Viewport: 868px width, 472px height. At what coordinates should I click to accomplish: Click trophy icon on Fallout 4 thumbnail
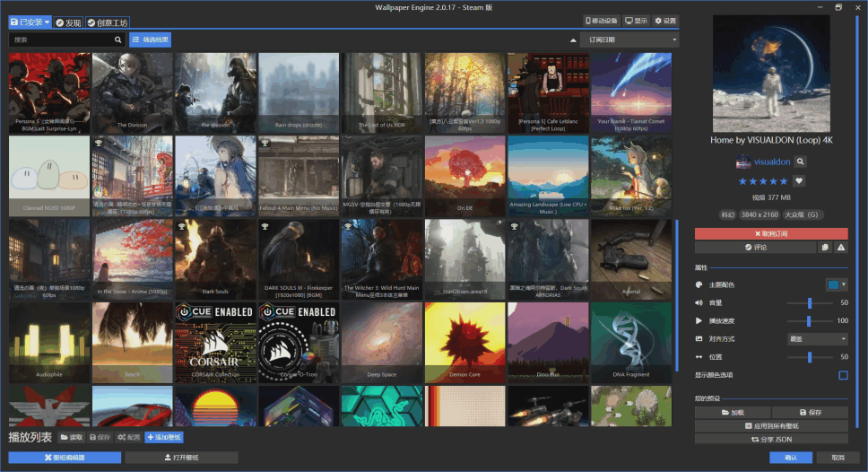(265, 143)
